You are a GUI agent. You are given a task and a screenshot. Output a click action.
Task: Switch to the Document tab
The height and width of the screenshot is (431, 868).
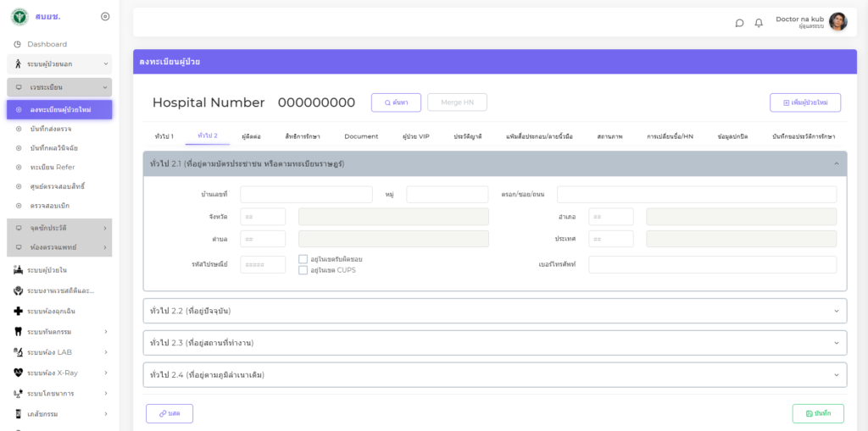(361, 136)
